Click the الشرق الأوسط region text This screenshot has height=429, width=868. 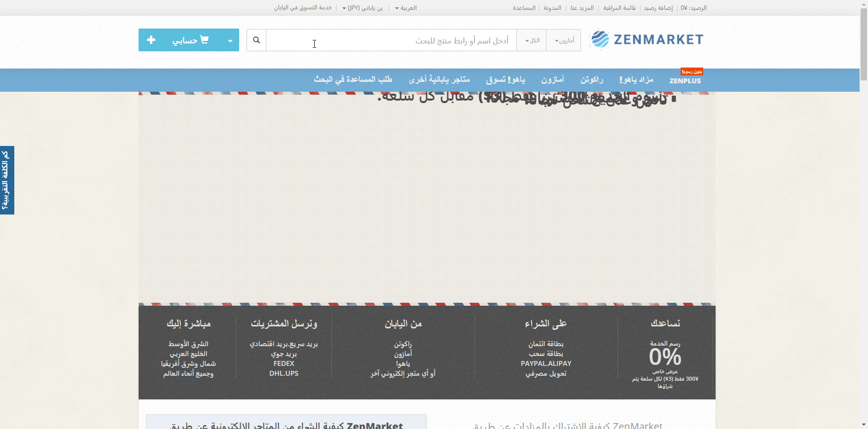point(188,344)
